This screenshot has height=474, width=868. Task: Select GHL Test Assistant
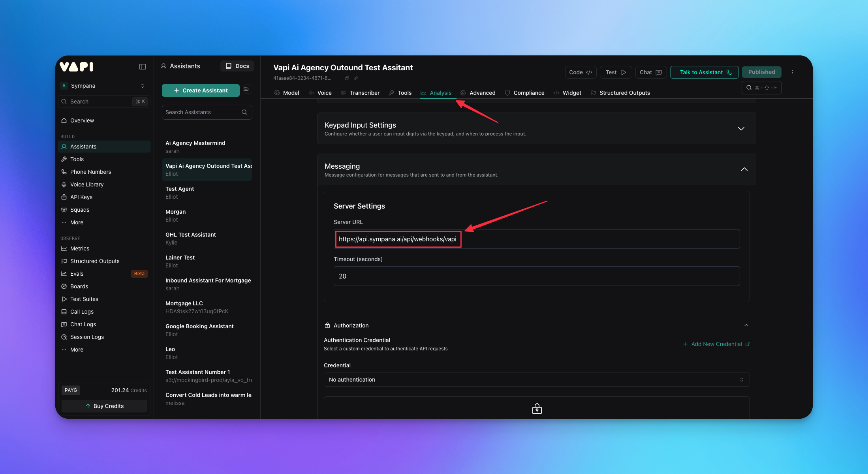[x=207, y=239]
